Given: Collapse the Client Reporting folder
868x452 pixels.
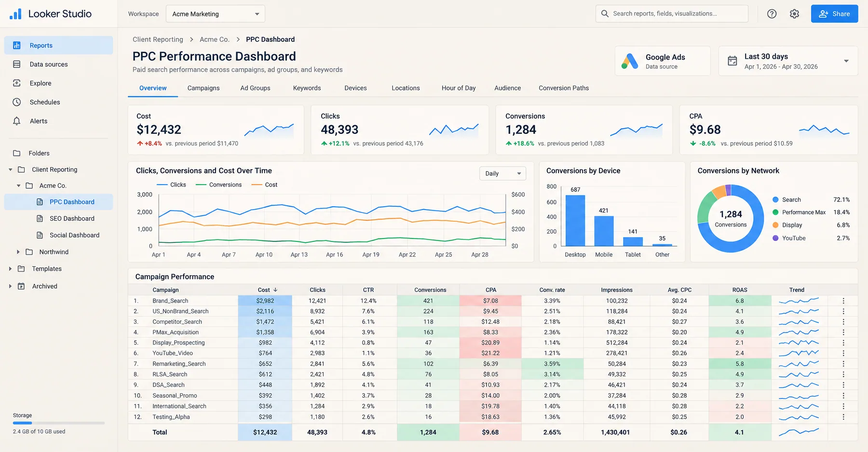Looking at the screenshot, I should click(x=11, y=170).
